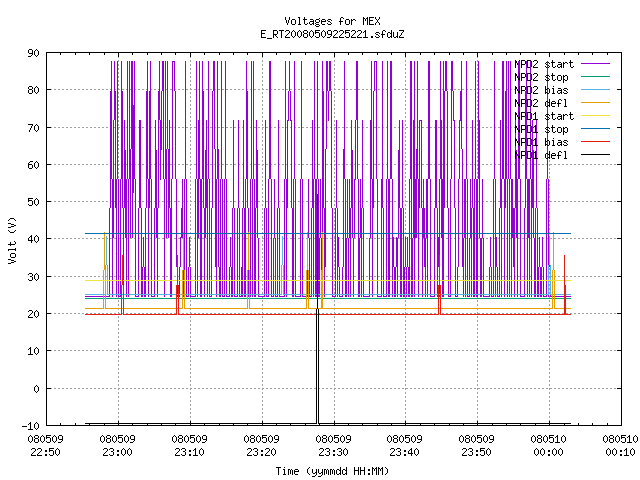The image size is (640, 480).
Task: Click the purple NPD2 start legend line sample
Action: point(596,64)
